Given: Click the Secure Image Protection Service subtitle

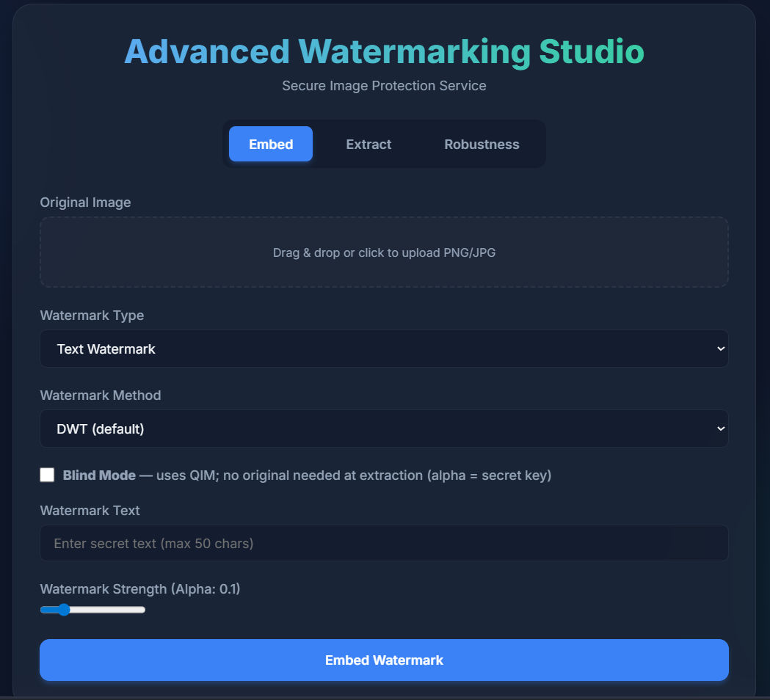Looking at the screenshot, I should pos(384,85).
